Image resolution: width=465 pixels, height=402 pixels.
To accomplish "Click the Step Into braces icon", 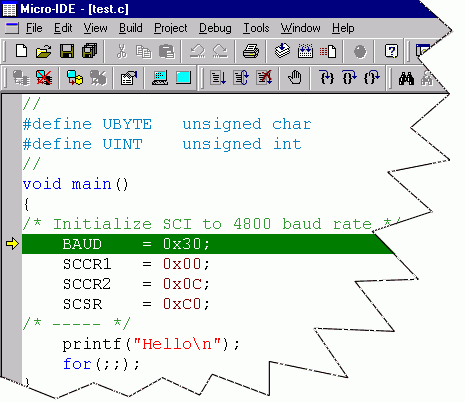I will pyautogui.click(x=326, y=78).
